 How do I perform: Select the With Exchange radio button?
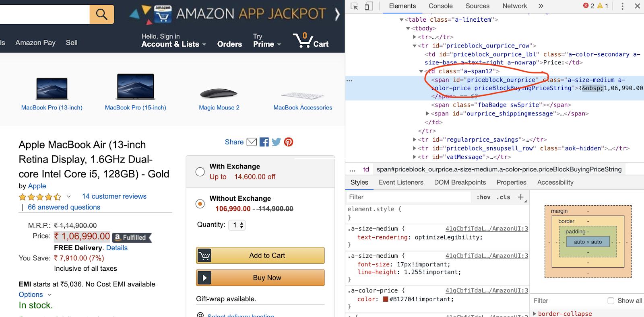(x=200, y=172)
